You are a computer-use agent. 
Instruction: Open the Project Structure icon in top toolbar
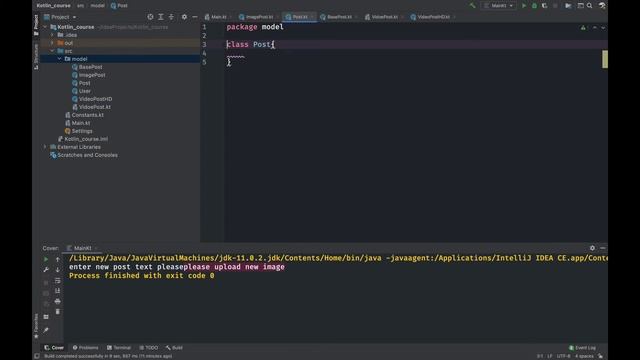[x=580, y=6]
